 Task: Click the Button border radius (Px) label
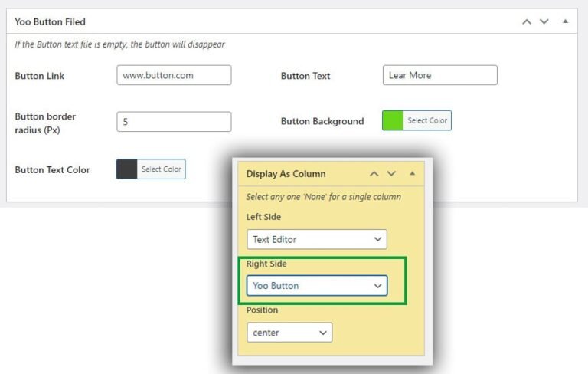click(45, 123)
